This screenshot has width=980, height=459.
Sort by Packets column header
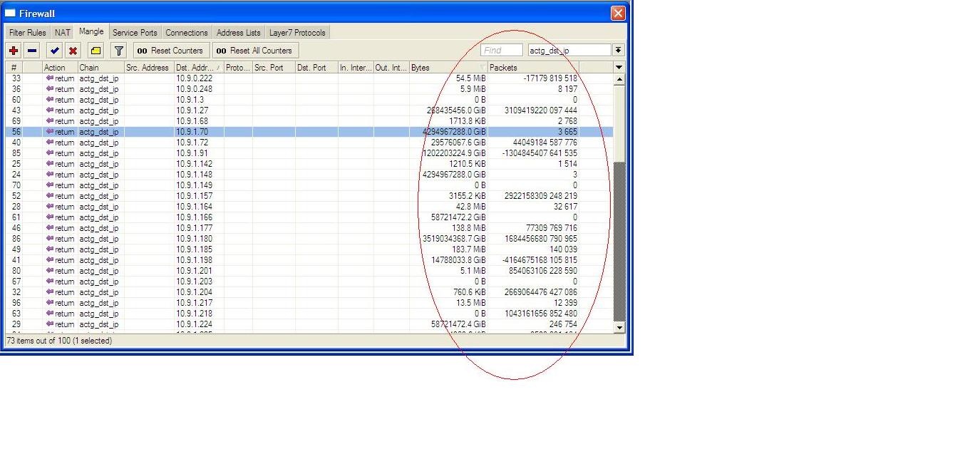pos(533,68)
